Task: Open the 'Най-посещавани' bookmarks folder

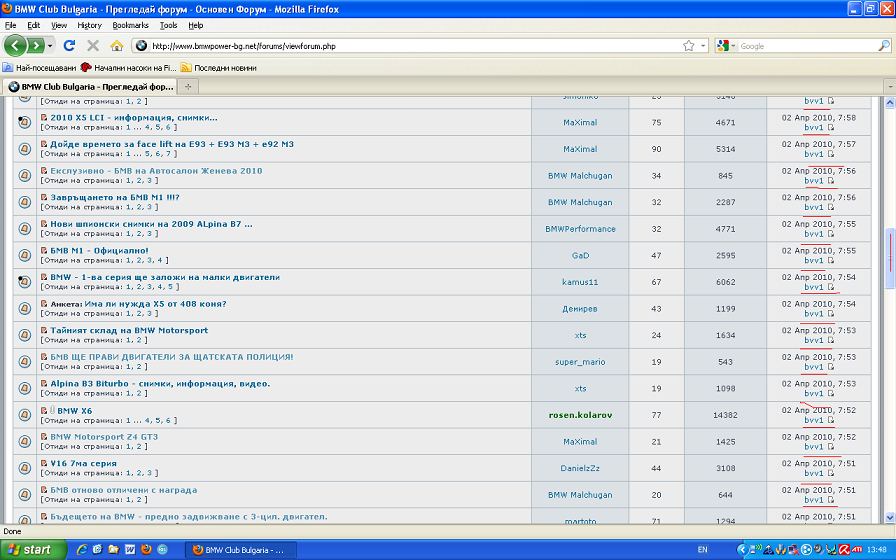Action: (x=39, y=67)
